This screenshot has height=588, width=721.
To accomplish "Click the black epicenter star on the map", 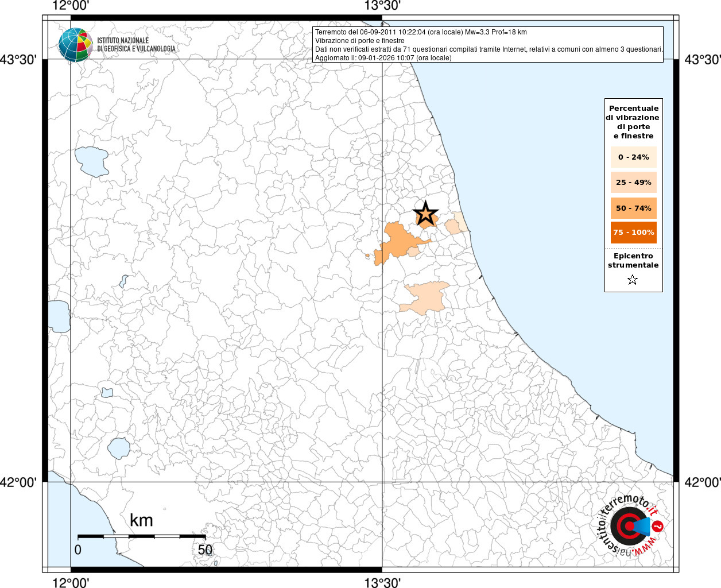I will pyautogui.click(x=425, y=214).
